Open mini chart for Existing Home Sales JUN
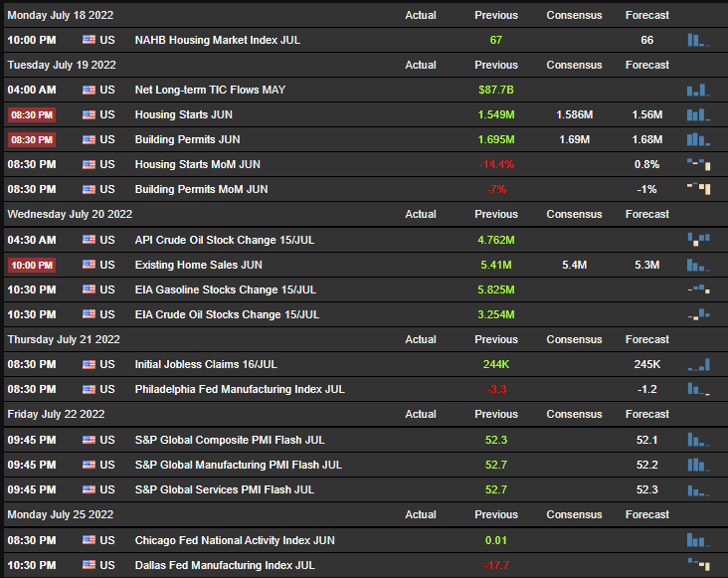Screen dimensions: 728x578 698,265
